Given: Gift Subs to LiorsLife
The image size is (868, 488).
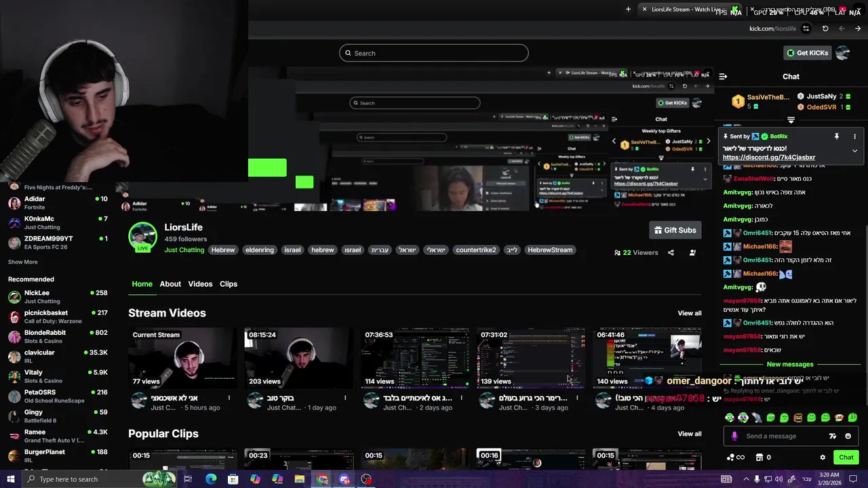Looking at the screenshot, I should click(x=675, y=230).
